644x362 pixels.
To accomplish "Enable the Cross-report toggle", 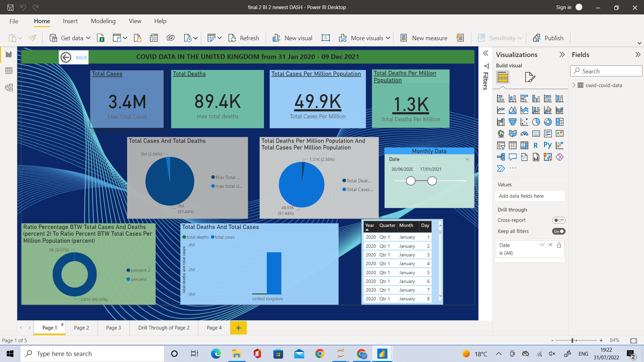I will pyautogui.click(x=558, y=220).
